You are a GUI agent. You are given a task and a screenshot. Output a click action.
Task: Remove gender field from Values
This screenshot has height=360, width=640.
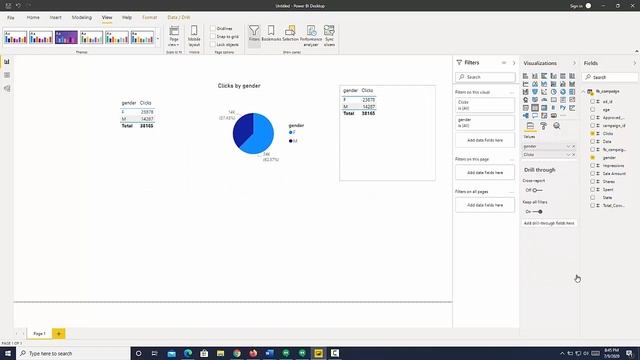(x=573, y=146)
